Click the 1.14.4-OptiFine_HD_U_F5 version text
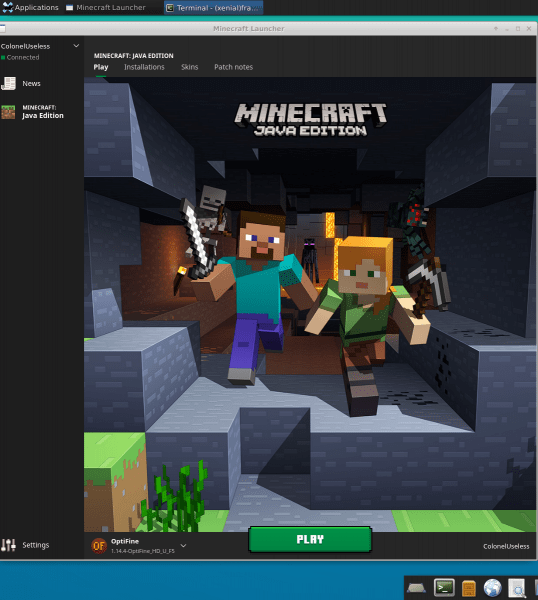The width and height of the screenshot is (538, 600). (x=143, y=551)
